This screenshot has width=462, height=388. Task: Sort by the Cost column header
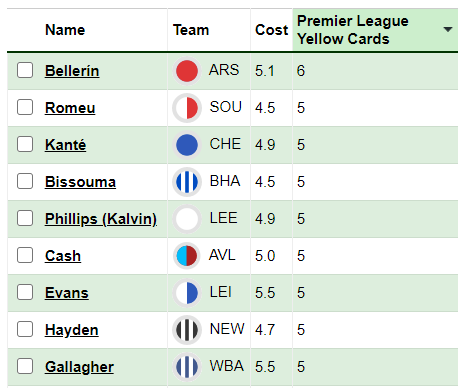point(271,30)
